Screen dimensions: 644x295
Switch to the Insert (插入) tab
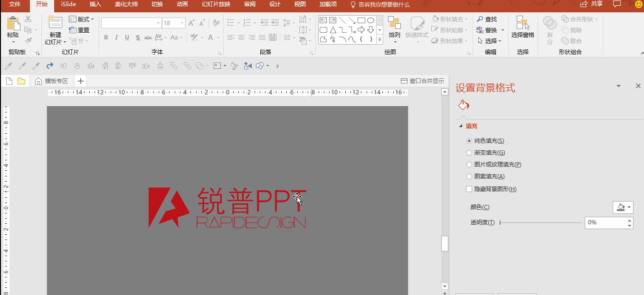coord(95,4)
